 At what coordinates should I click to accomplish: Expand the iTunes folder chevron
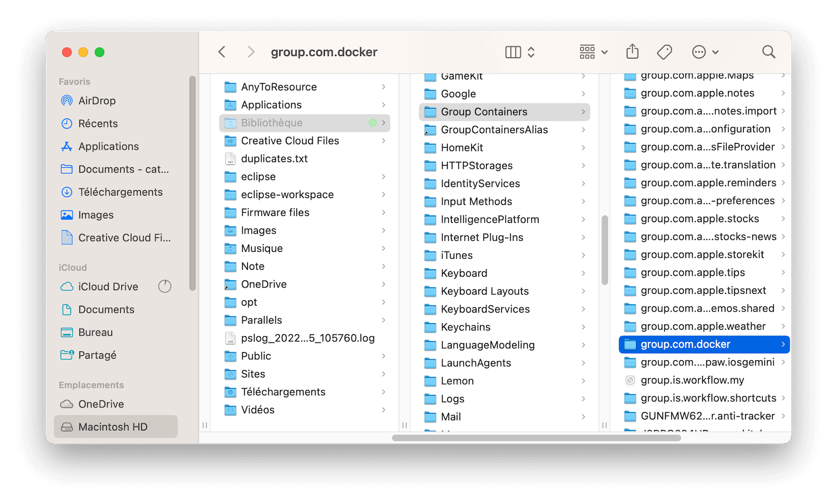point(583,255)
